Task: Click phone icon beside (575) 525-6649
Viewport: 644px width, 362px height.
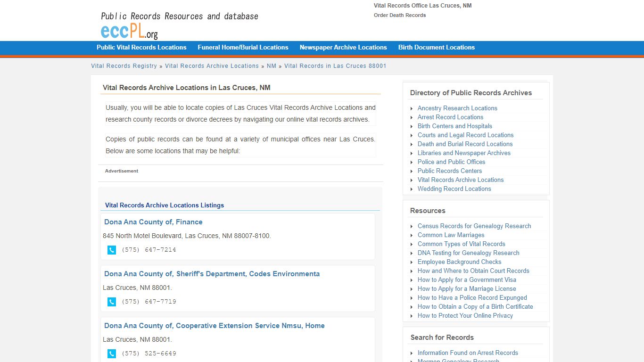Action: pos(112,354)
